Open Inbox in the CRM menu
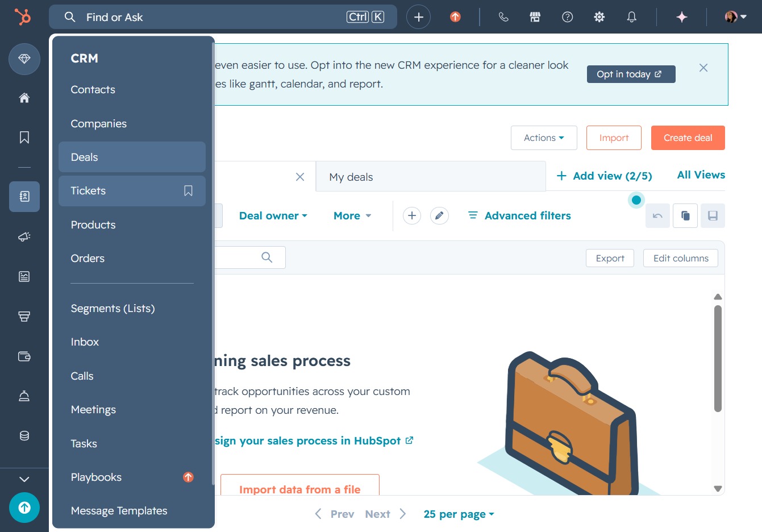 132,342
